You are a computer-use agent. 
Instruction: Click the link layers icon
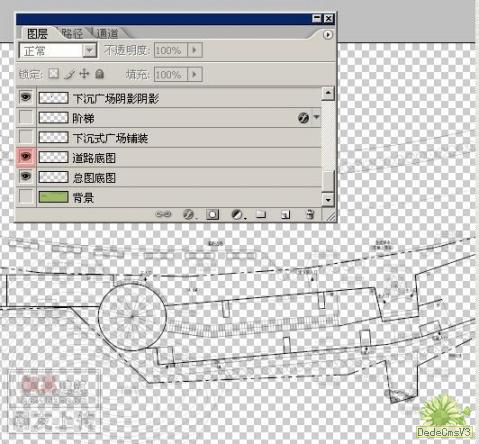(163, 214)
